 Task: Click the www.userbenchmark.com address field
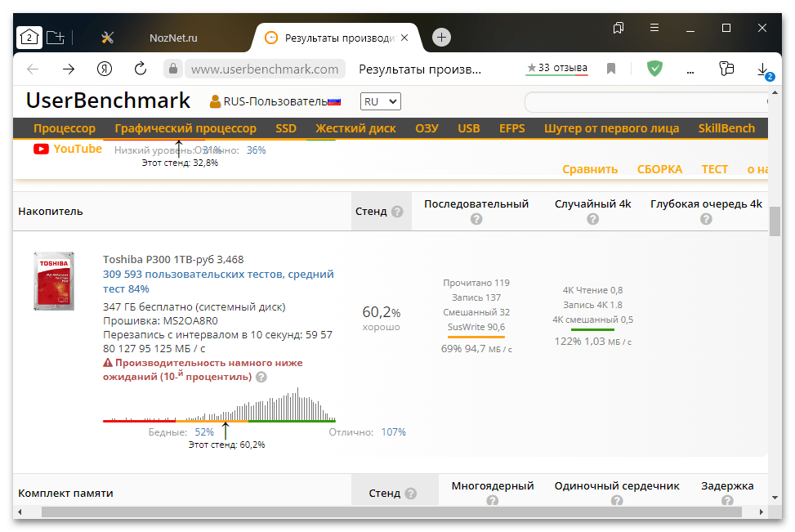265,69
